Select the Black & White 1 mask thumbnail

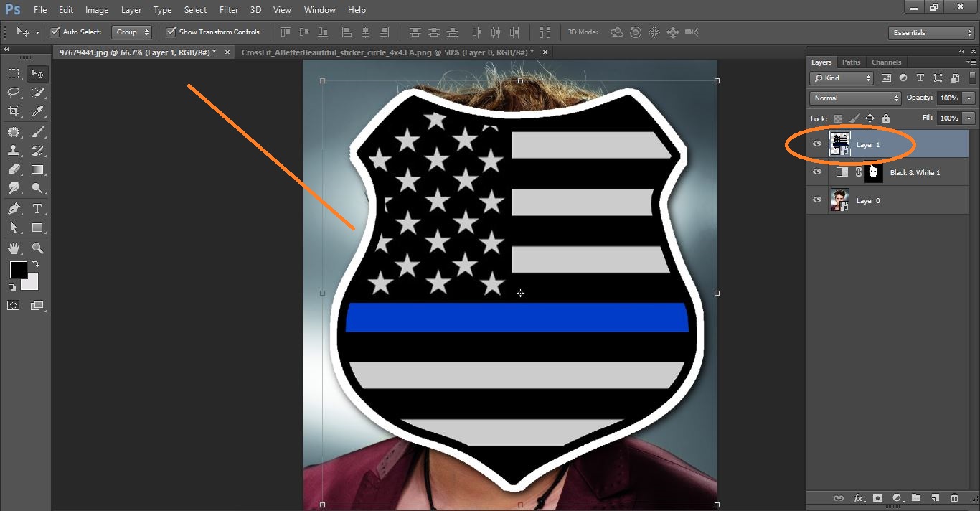pos(872,172)
